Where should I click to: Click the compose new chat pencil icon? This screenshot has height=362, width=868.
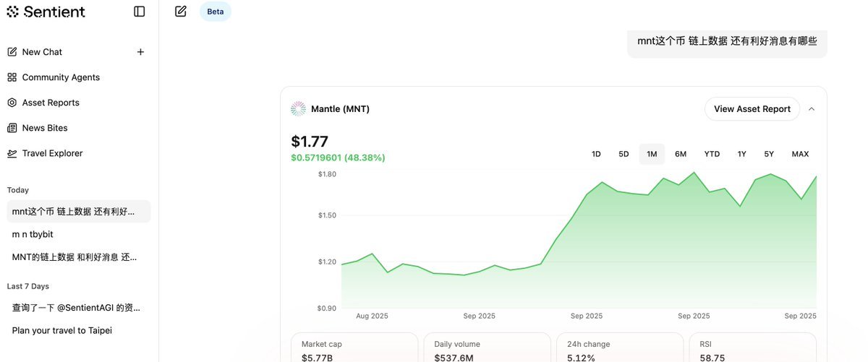pyautogui.click(x=181, y=12)
